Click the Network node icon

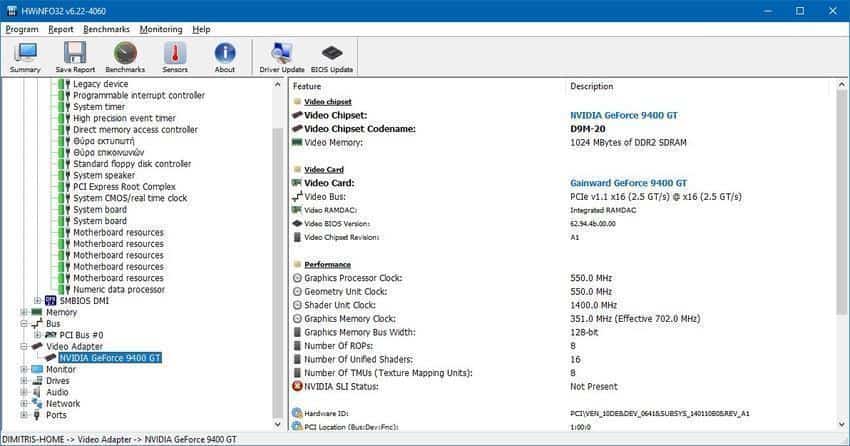click(37, 403)
